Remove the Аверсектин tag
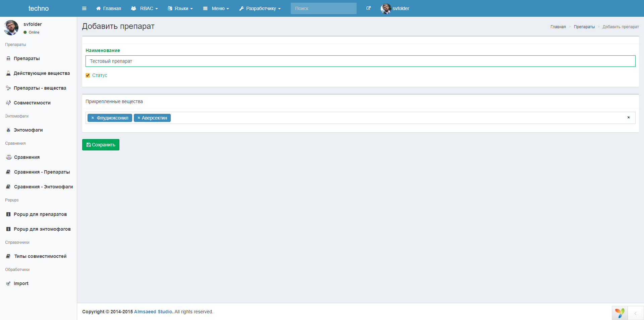Image resolution: width=644 pixels, height=320 pixels. pyautogui.click(x=139, y=118)
